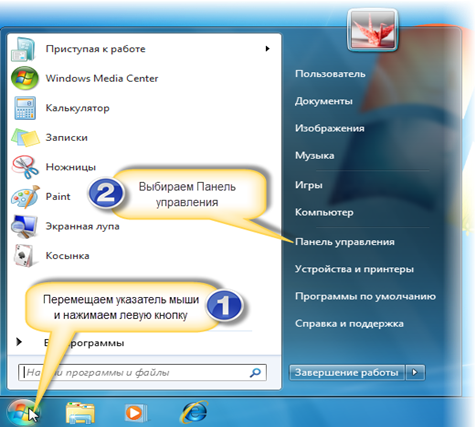
Task: Click the Getting Started (Приступая к работе) icon
Action: (x=23, y=49)
